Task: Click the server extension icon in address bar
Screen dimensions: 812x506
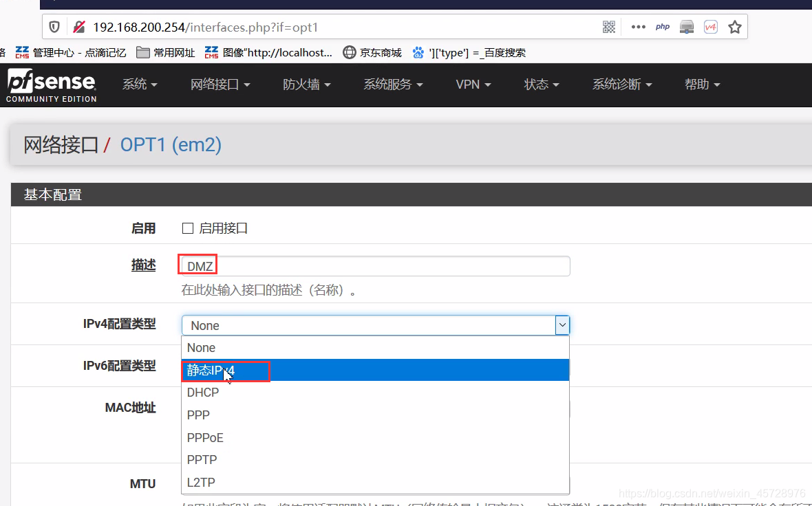Action: (687, 27)
